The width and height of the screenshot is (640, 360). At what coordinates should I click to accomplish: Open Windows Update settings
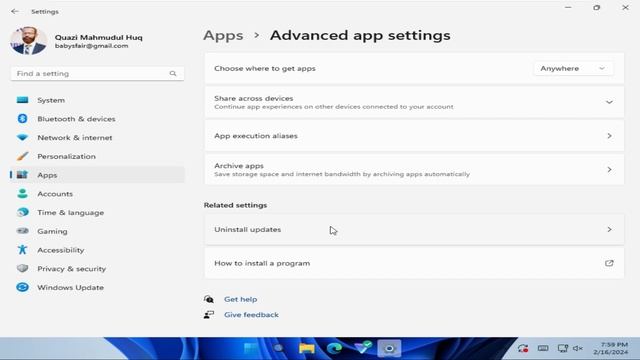97,287
